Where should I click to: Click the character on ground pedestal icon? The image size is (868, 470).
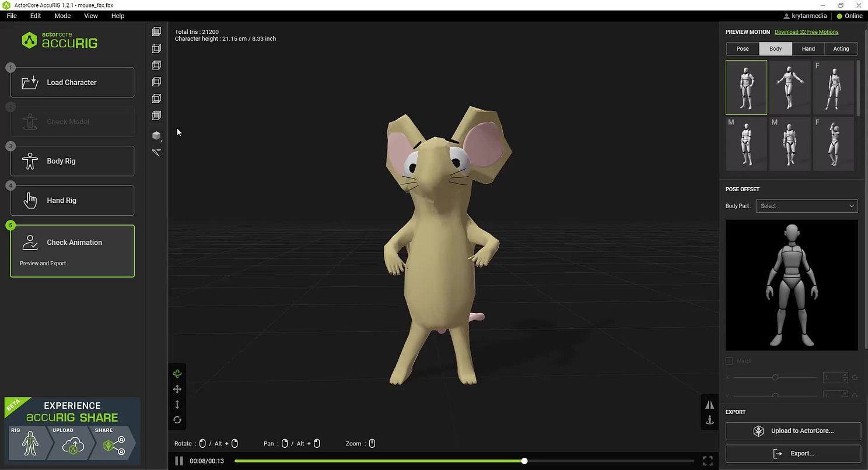click(709, 420)
